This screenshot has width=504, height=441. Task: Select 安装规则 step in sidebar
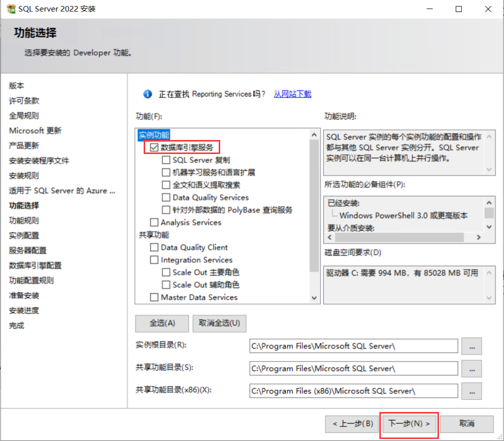(24, 175)
